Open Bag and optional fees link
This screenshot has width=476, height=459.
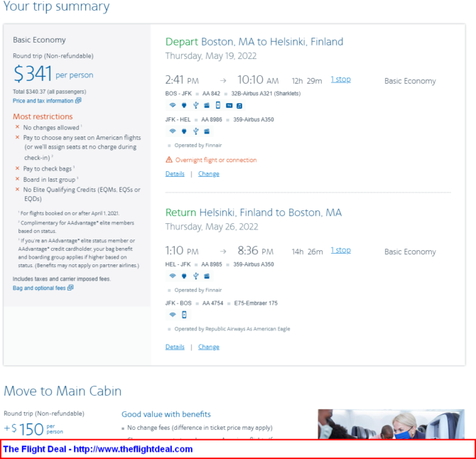(39, 288)
